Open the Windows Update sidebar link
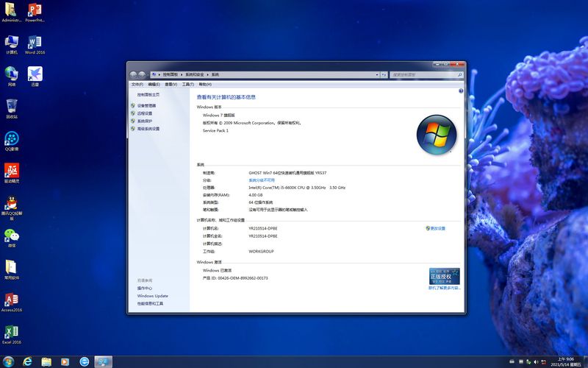The image size is (588, 368). (153, 296)
